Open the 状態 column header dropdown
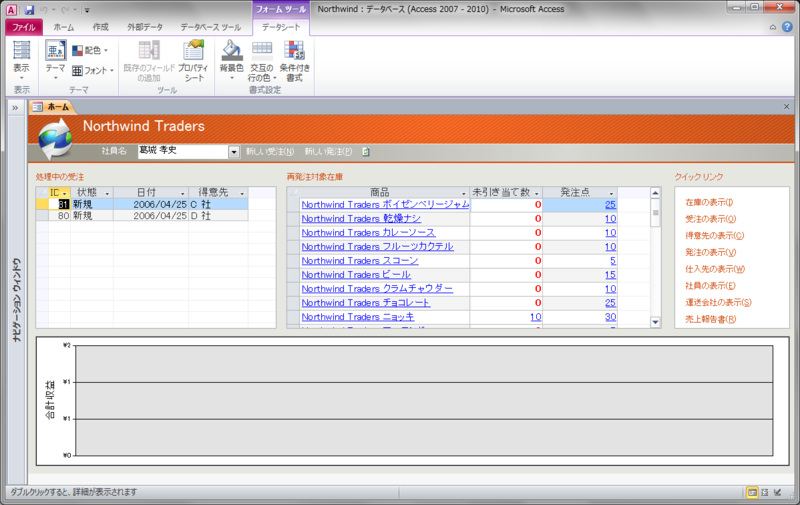The image size is (800, 505). 107,193
